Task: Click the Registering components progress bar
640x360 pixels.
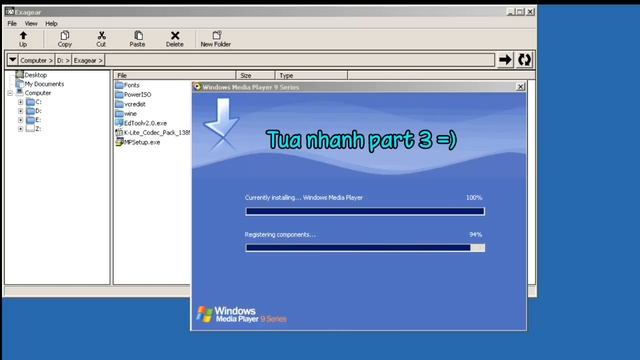Action: [x=365, y=248]
